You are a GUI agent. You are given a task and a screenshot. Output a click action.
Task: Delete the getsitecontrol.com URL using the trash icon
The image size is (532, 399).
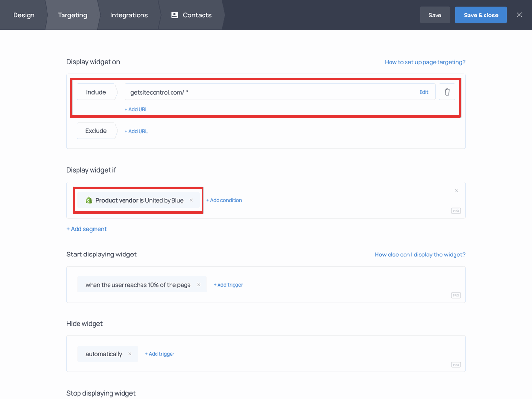coord(447,92)
